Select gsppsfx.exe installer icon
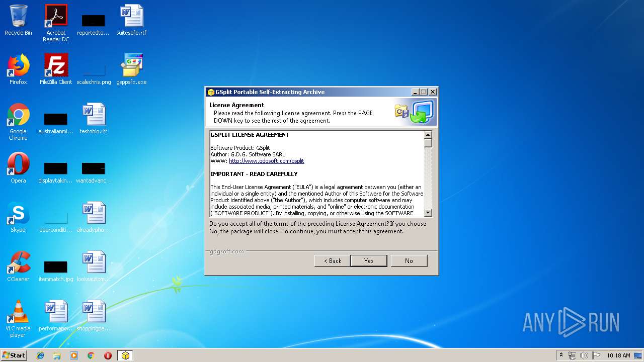Image resolution: width=644 pixels, height=362 pixels. point(131,69)
